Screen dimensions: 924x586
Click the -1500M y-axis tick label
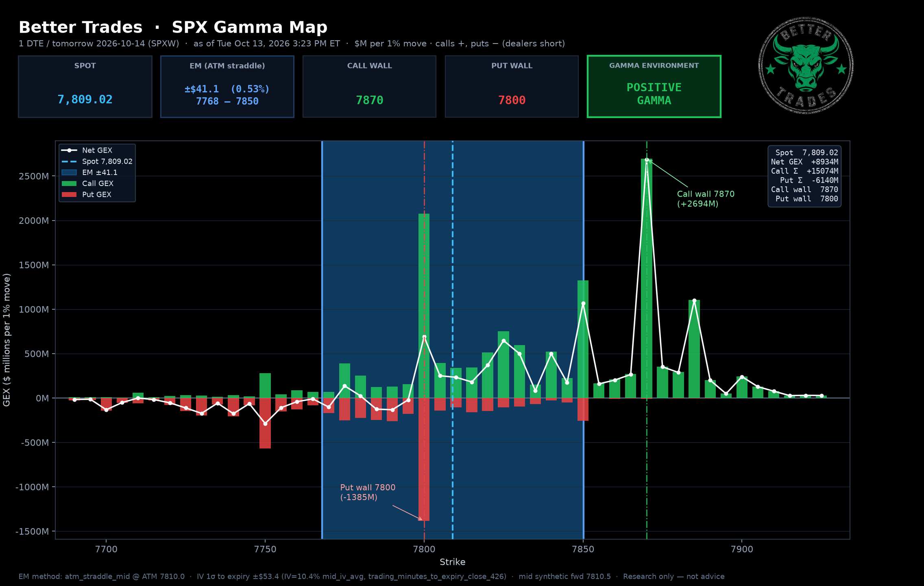tap(32, 531)
